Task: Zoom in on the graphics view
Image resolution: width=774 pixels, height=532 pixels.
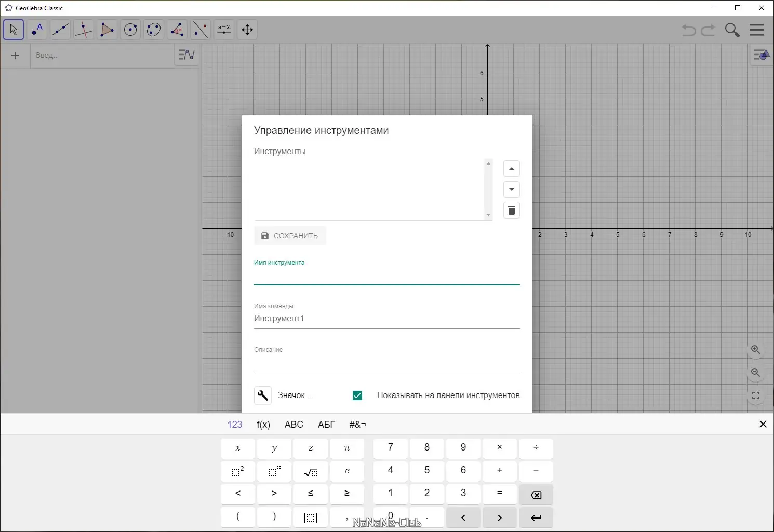Action: tap(756, 350)
